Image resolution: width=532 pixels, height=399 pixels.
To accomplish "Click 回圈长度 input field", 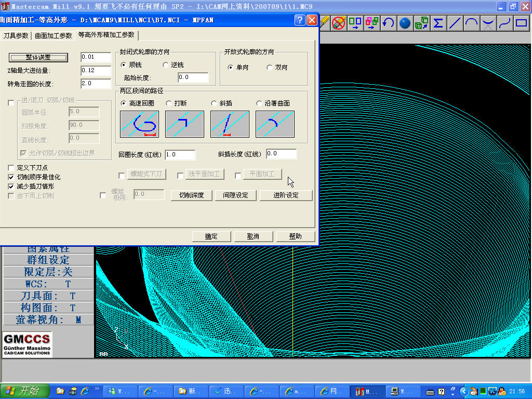I will pyautogui.click(x=180, y=155).
